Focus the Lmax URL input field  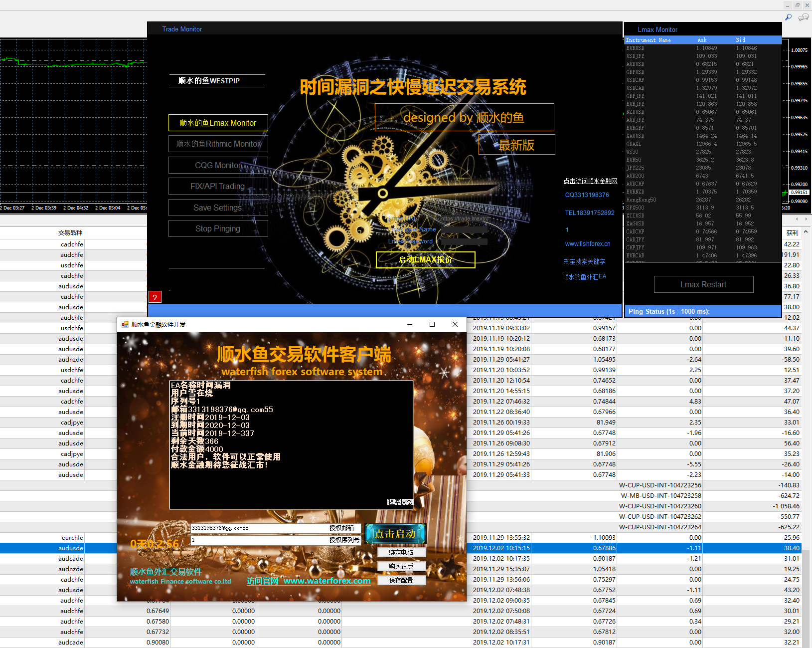[x=464, y=218]
